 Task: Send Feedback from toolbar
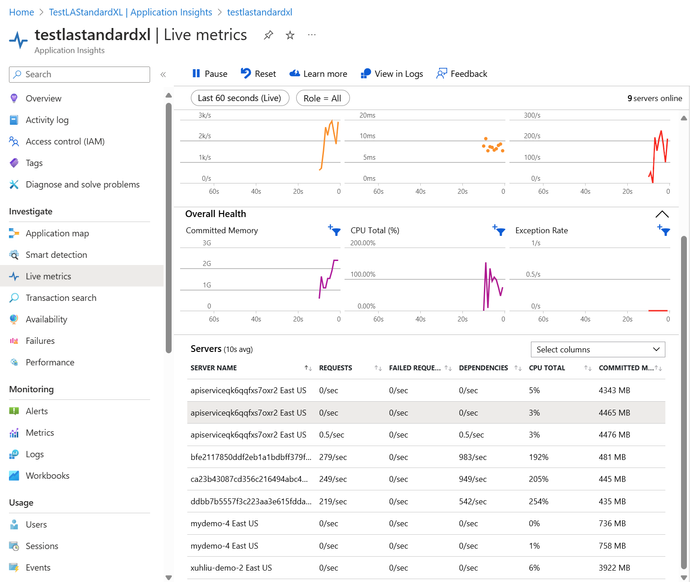[462, 74]
